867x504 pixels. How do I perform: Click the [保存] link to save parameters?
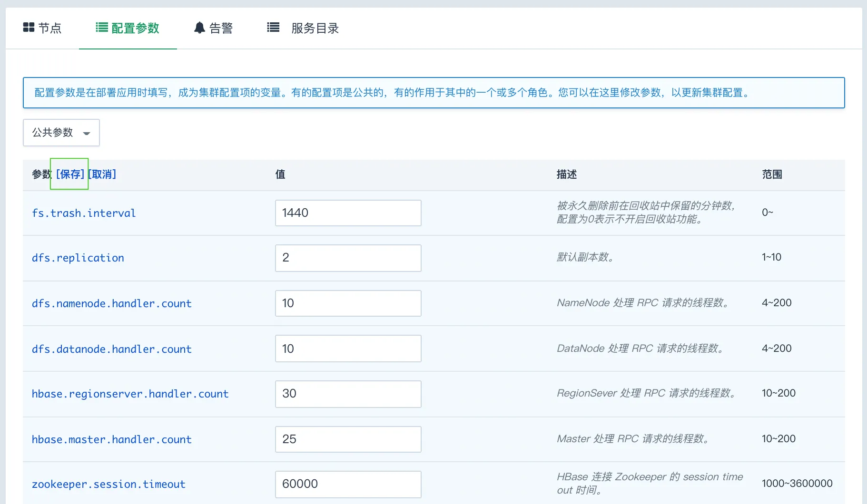[70, 174]
